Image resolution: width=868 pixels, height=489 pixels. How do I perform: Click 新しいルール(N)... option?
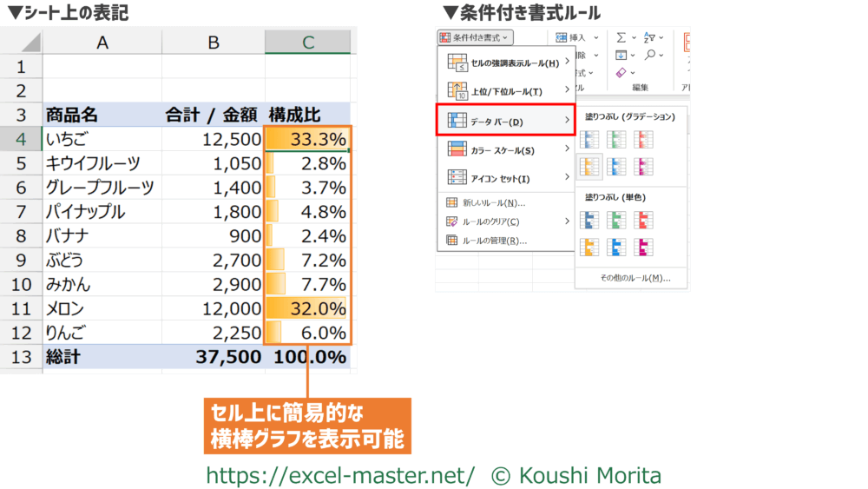(x=496, y=202)
